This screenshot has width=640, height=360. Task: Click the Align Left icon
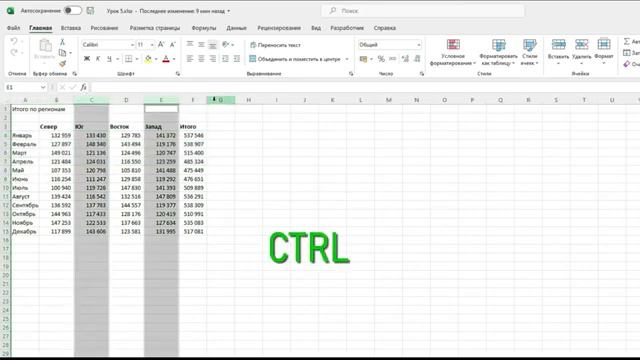coord(190,59)
